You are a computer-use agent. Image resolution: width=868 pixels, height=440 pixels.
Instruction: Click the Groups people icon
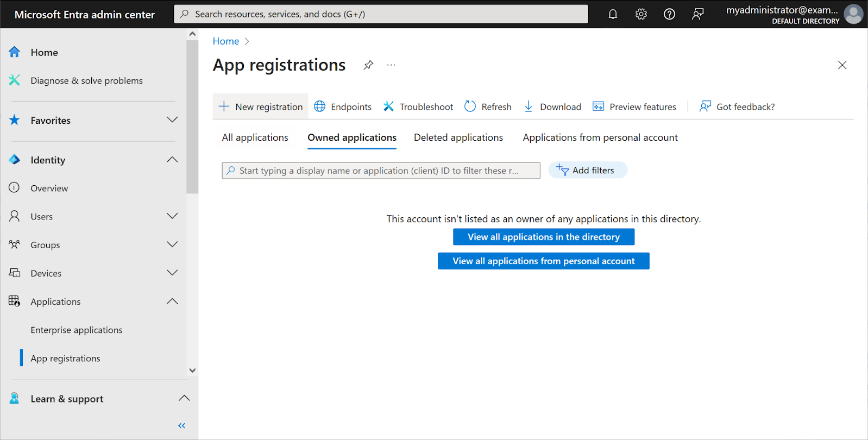[x=14, y=244]
